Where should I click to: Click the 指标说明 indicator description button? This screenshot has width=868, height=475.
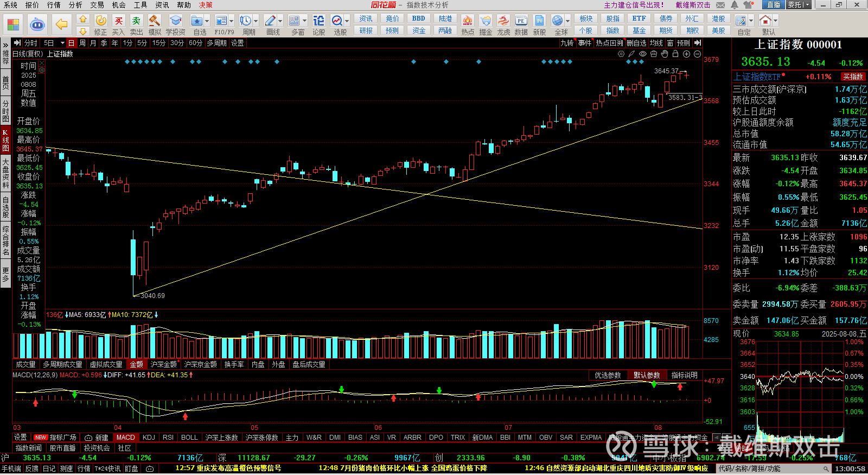pyautogui.click(x=685, y=375)
